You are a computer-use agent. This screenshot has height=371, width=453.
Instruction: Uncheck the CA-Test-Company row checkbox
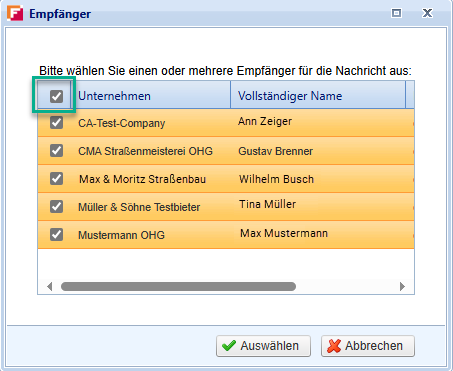pyautogui.click(x=56, y=123)
